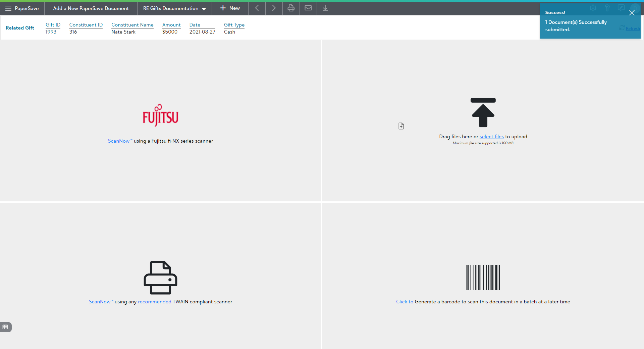Click the email envelope icon
This screenshot has height=349, width=644.
click(x=308, y=8)
